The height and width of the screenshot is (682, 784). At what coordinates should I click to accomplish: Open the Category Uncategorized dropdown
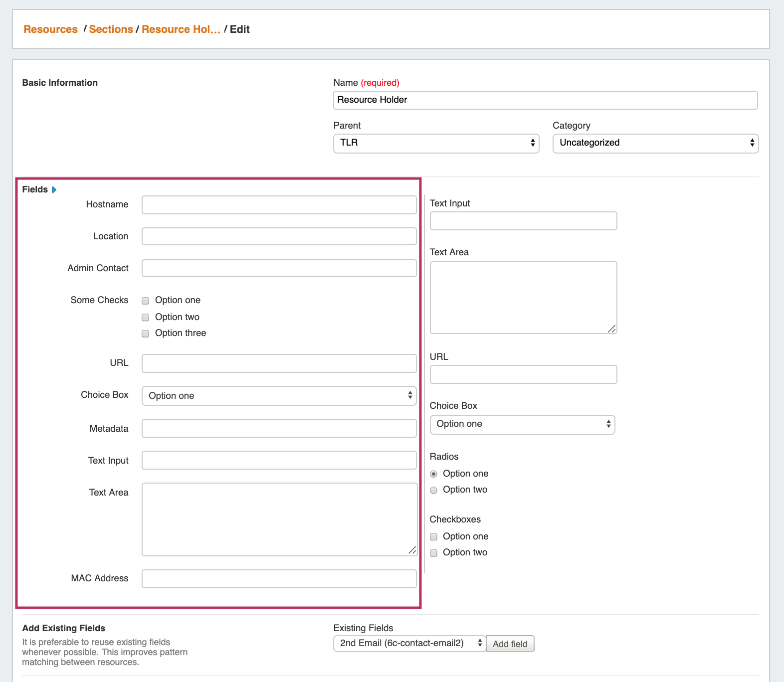tap(655, 143)
